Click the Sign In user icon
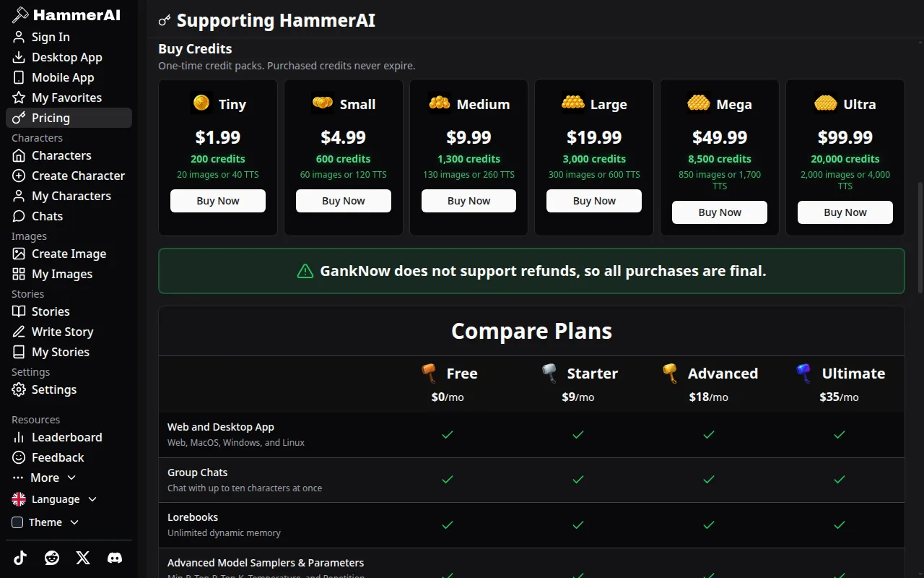The width and height of the screenshot is (924, 578). tap(19, 37)
